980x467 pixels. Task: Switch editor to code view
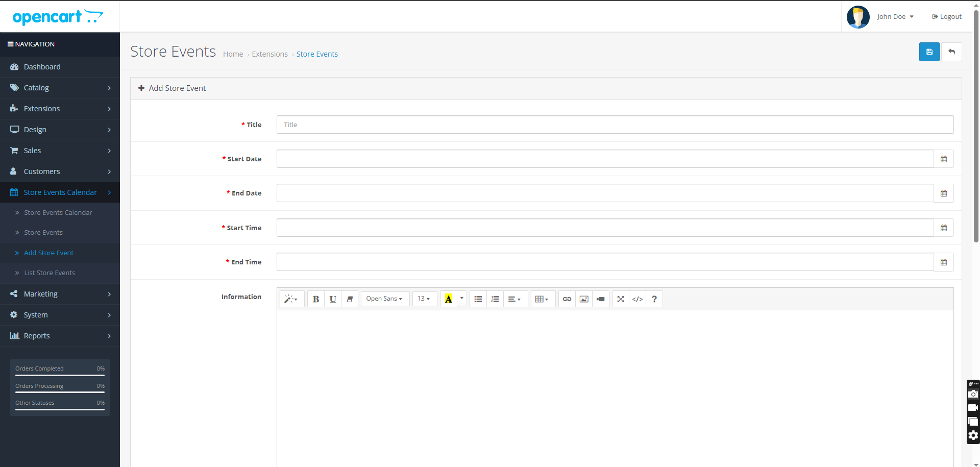tap(638, 299)
